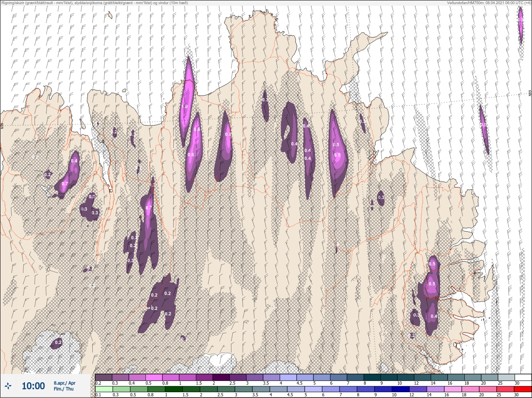Click the lower '0.5' value in the East Iceland snow band
Screen dimensions: 532x398
pyautogui.click(x=432, y=284)
